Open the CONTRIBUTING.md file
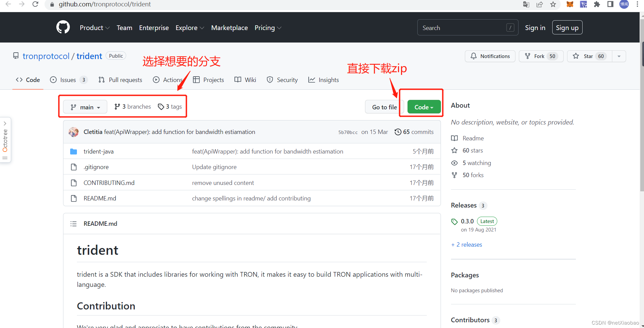Screen dimensions: 644x328 (x=109, y=183)
